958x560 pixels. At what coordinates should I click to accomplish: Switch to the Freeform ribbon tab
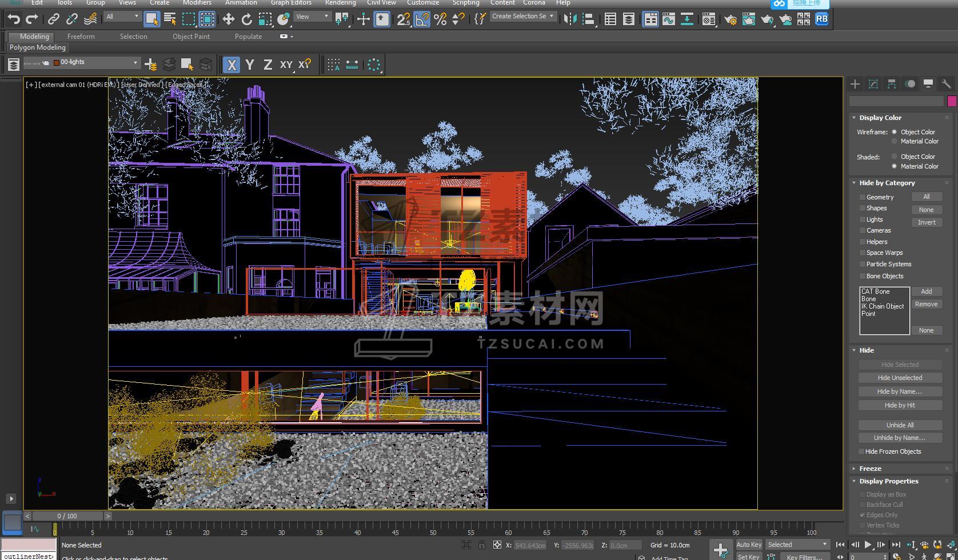81,37
